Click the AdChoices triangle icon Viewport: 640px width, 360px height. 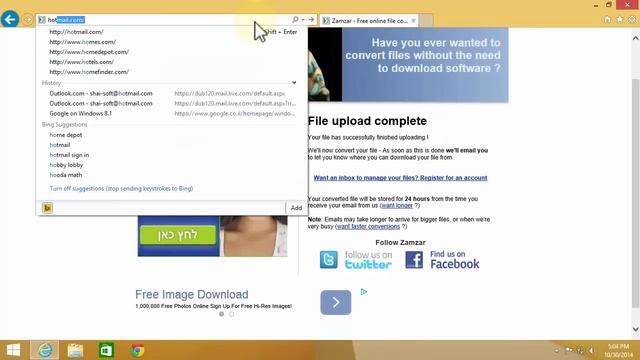(364, 292)
